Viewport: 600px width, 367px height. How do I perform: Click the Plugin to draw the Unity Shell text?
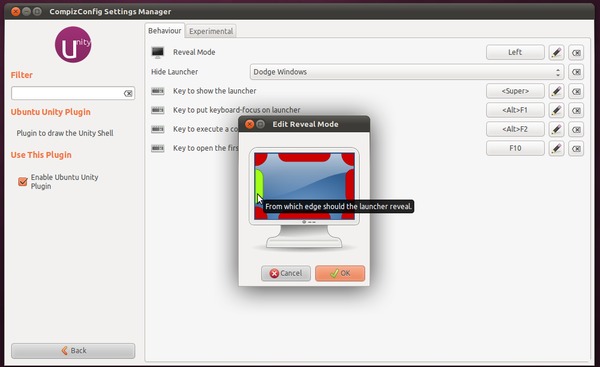[x=65, y=133]
